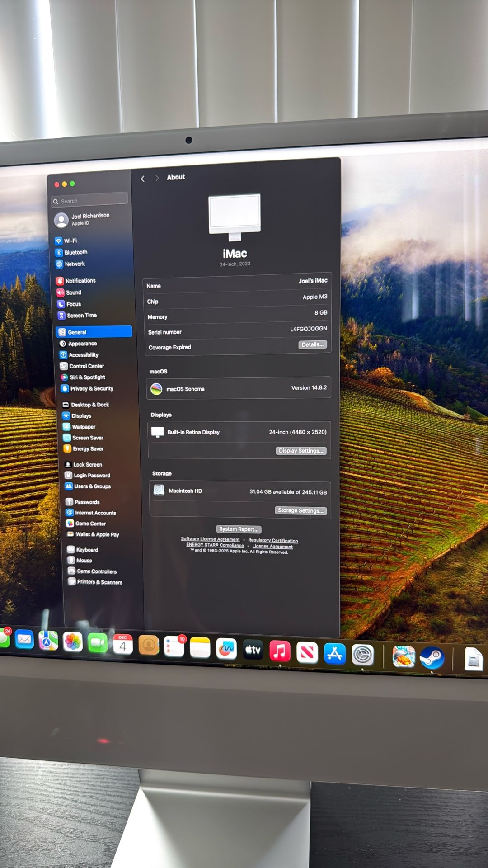This screenshot has width=488, height=868.
Task: Select Displays in the sidebar
Action: coord(81,415)
